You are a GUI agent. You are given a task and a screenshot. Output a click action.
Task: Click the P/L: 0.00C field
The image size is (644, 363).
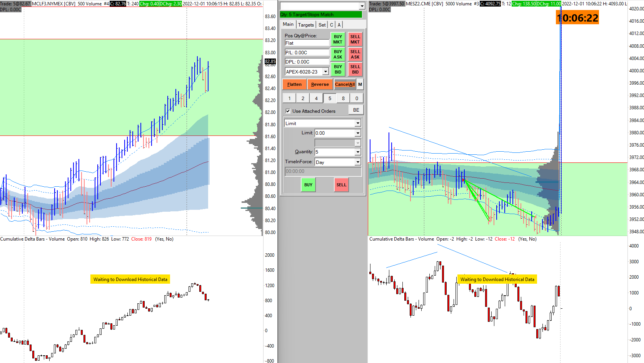[x=307, y=52]
